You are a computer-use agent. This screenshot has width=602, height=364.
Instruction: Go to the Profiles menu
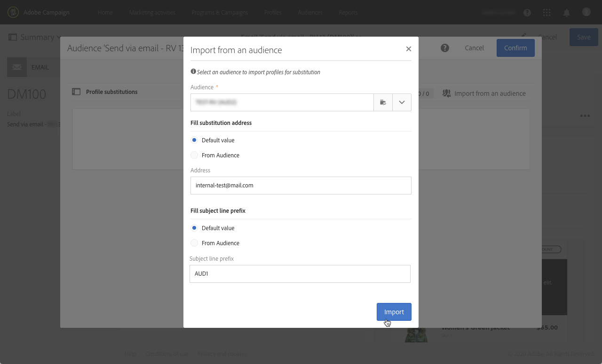pos(273,13)
